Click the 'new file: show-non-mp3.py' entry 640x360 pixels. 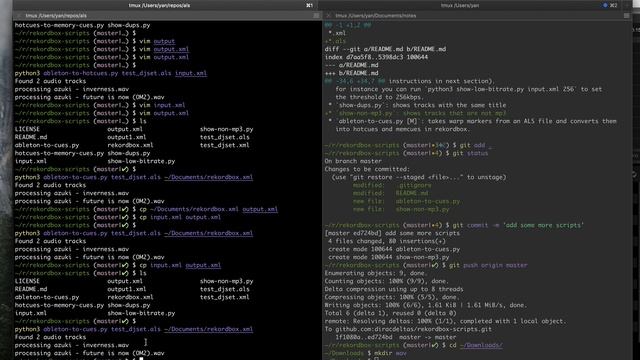401,209
